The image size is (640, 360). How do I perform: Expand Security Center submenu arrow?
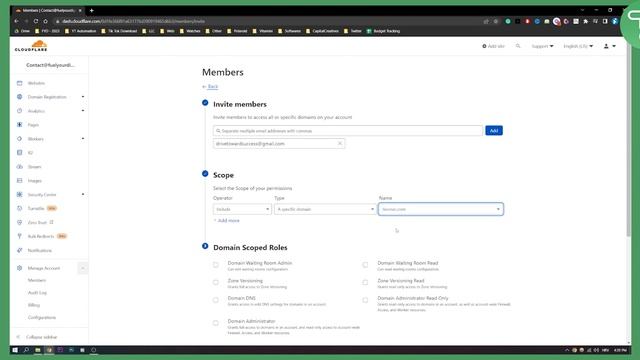(83, 194)
